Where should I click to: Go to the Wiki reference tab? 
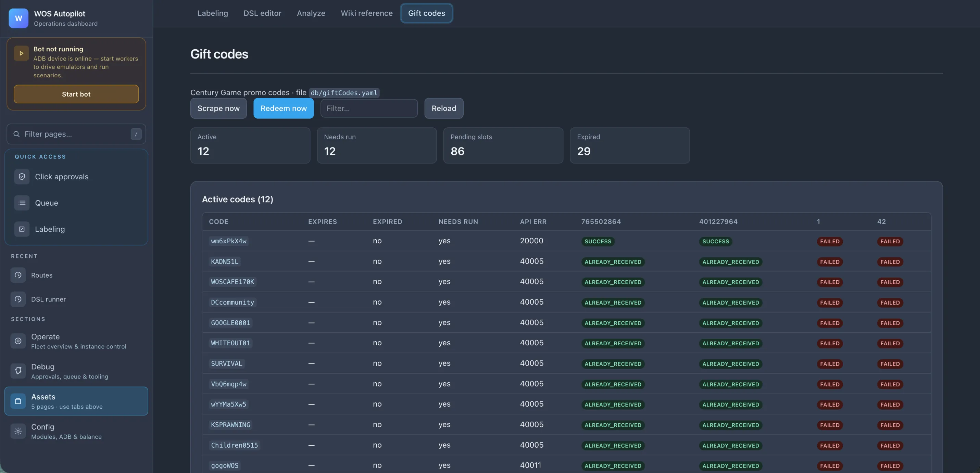click(x=366, y=13)
